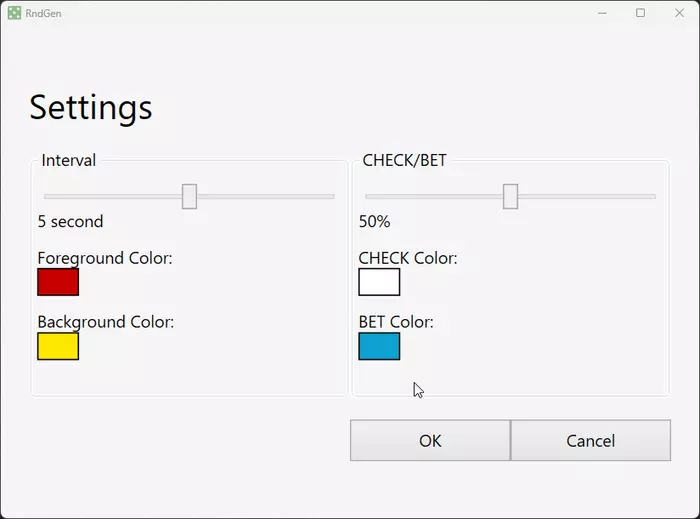The height and width of the screenshot is (519, 700).
Task: Open the red Foreground Color swatch
Action: (58, 282)
